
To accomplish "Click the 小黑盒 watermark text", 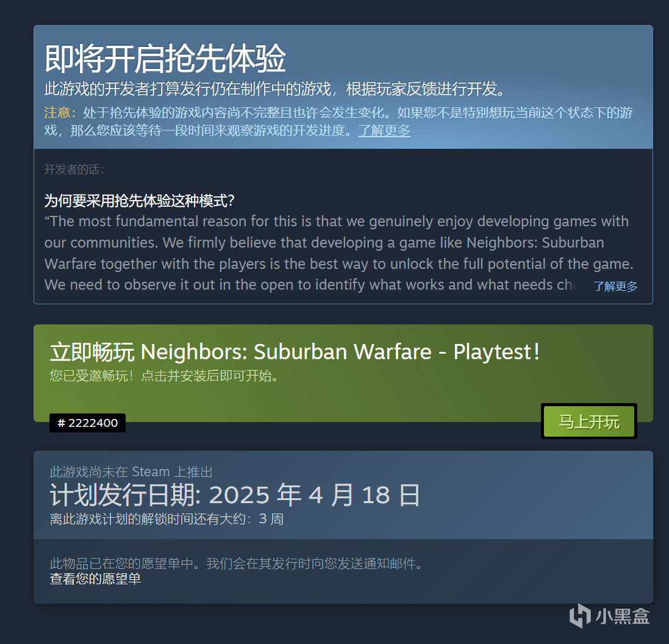I will coord(623,617).
